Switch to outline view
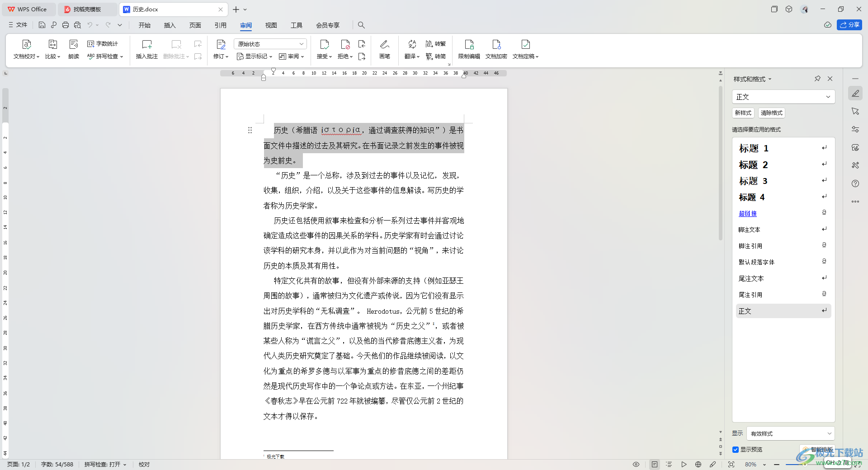Viewport: 868px width, 470px height. click(x=669, y=464)
